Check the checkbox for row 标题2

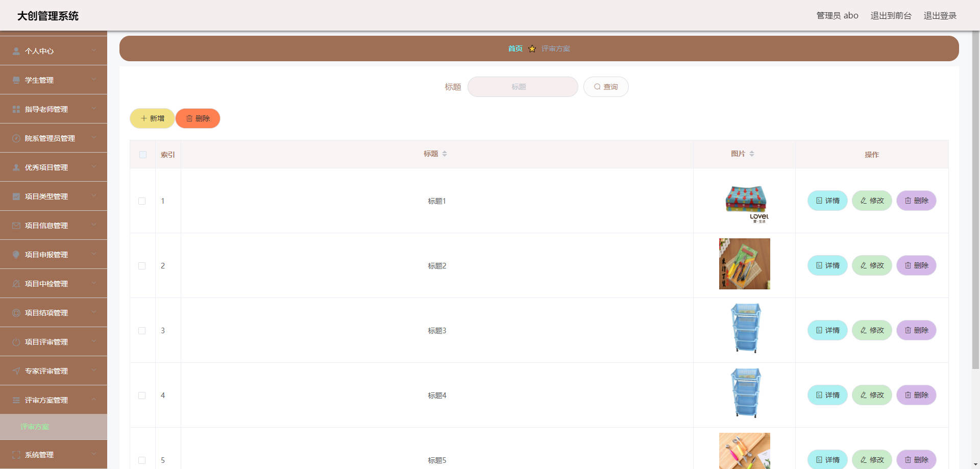142,266
